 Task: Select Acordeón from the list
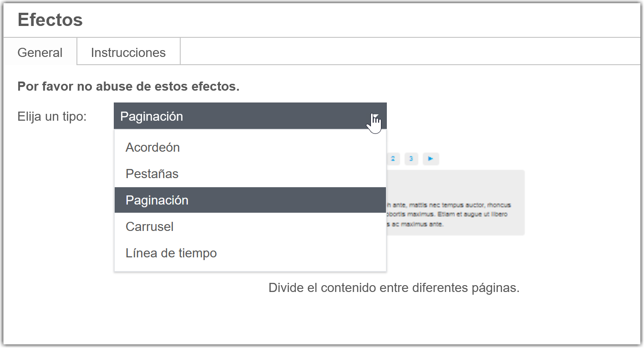[x=152, y=147]
